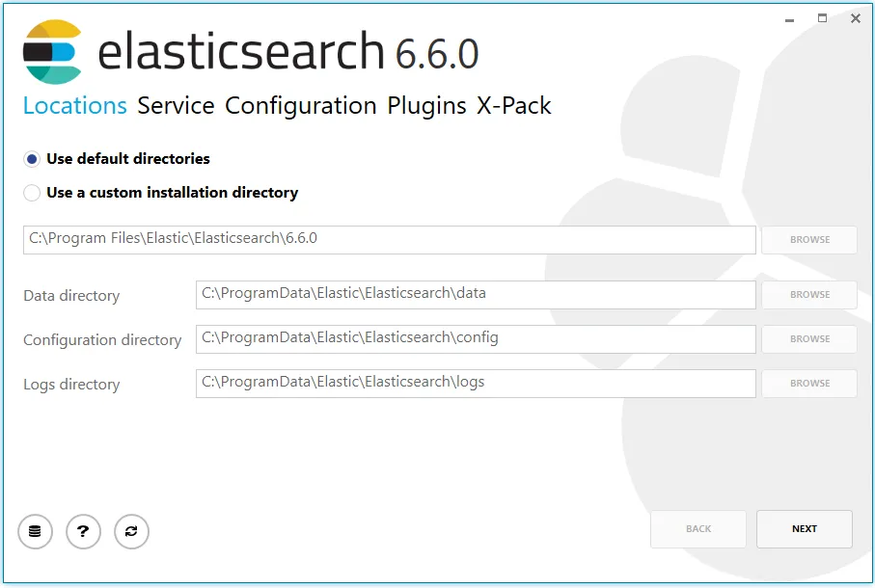875x588 pixels.
Task: Click Browse for the installation directory
Action: pos(808,240)
